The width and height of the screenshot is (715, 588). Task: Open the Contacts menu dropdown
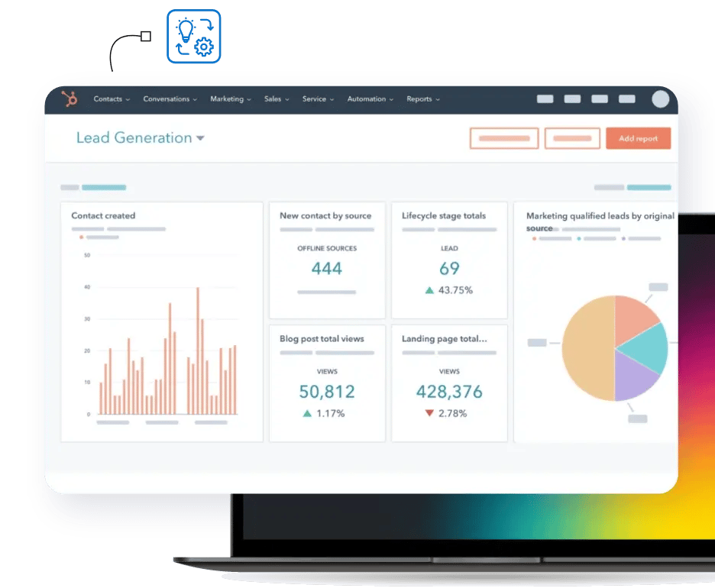(112, 99)
